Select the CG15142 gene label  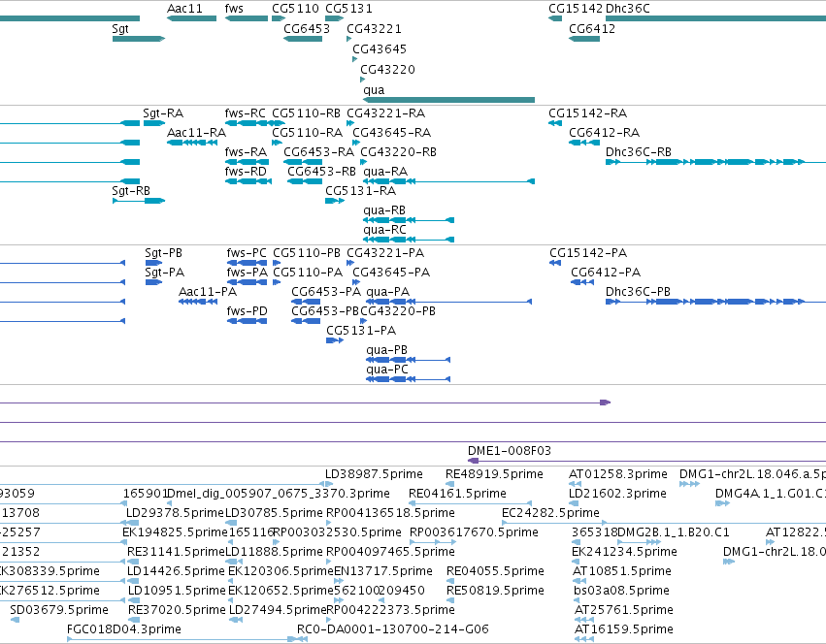[x=576, y=9]
